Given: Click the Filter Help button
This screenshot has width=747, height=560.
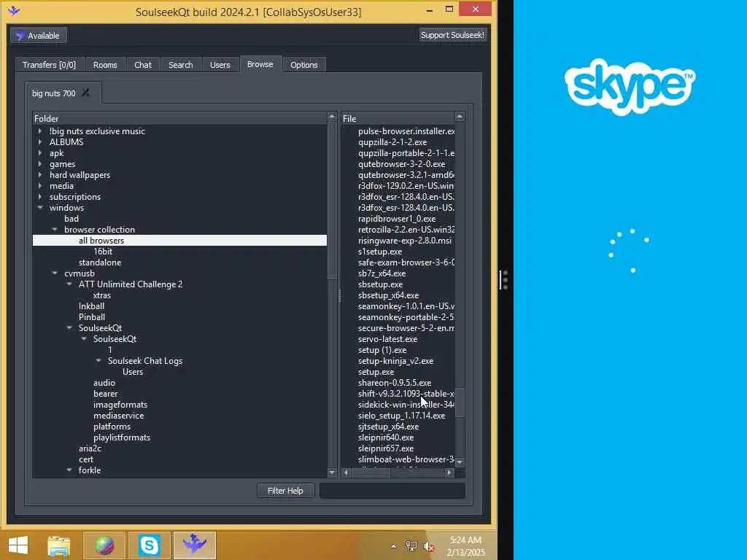Looking at the screenshot, I should 285,491.
